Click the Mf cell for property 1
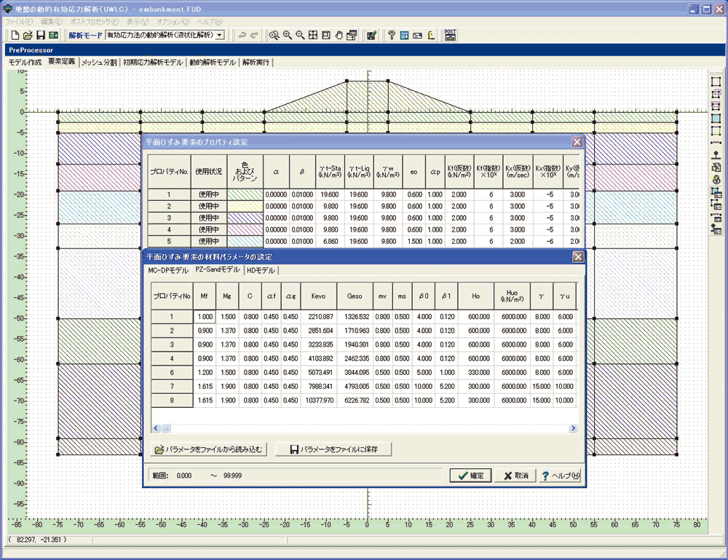Image resolution: width=728 pixels, height=560 pixels. [x=203, y=317]
